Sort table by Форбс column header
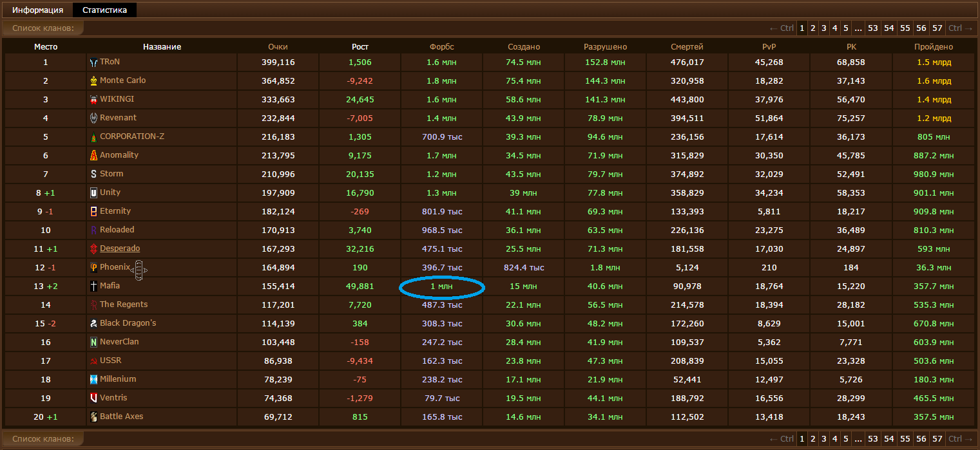The width and height of the screenshot is (980, 450). pyautogui.click(x=442, y=47)
